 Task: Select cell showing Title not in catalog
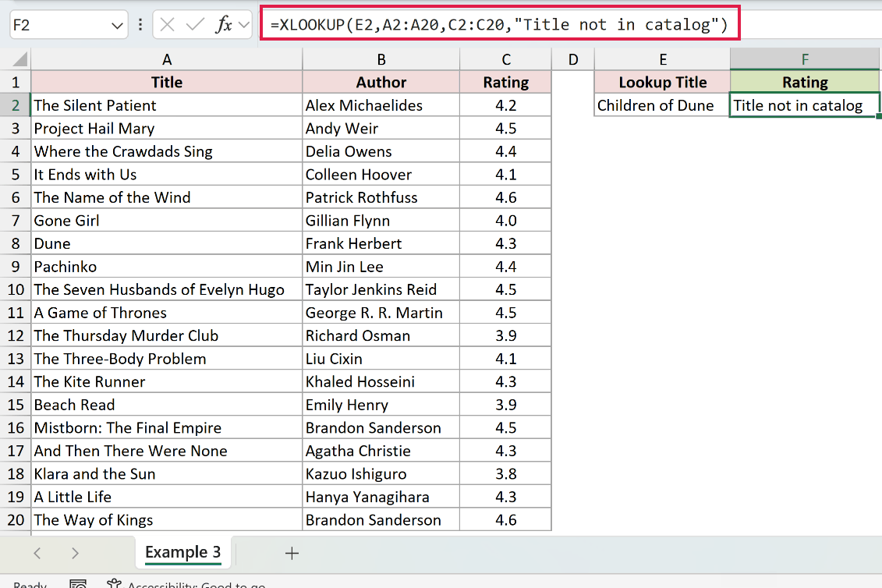click(804, 105)
